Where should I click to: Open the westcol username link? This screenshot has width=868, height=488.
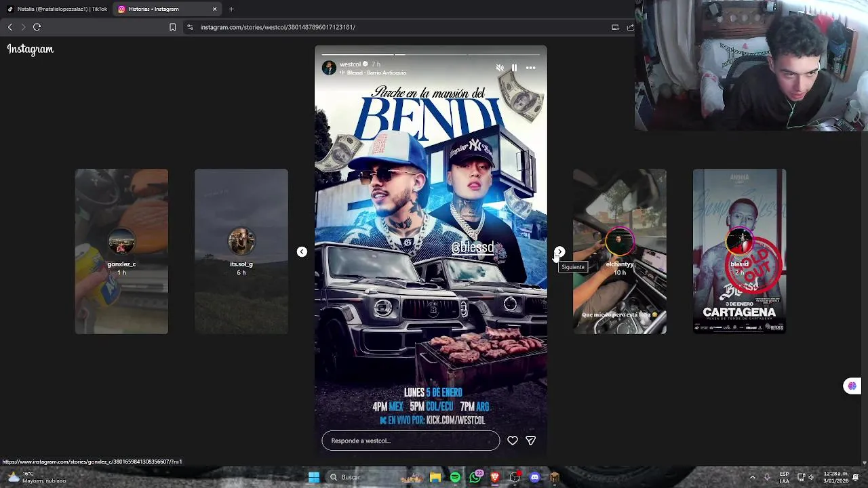pyautogui.click(x=351, y=64)
